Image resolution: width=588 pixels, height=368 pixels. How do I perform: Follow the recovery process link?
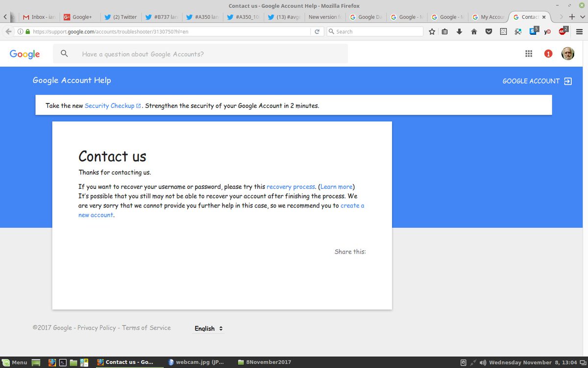pos(291,186)
